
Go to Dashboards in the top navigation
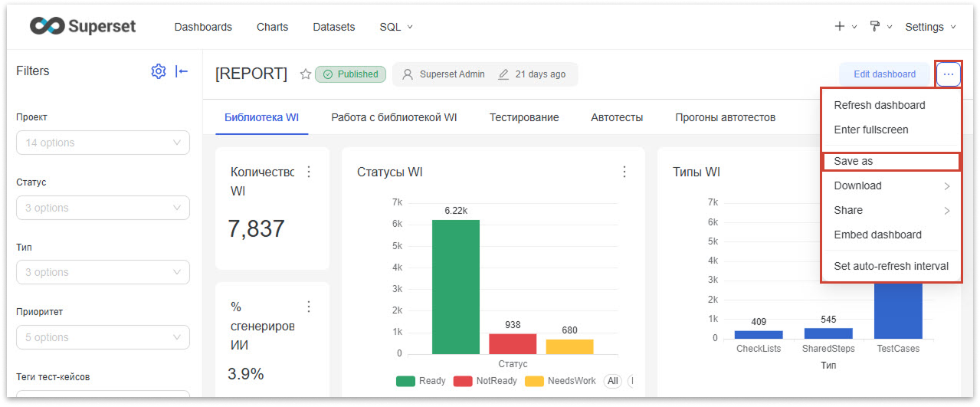tap(203, 27)
